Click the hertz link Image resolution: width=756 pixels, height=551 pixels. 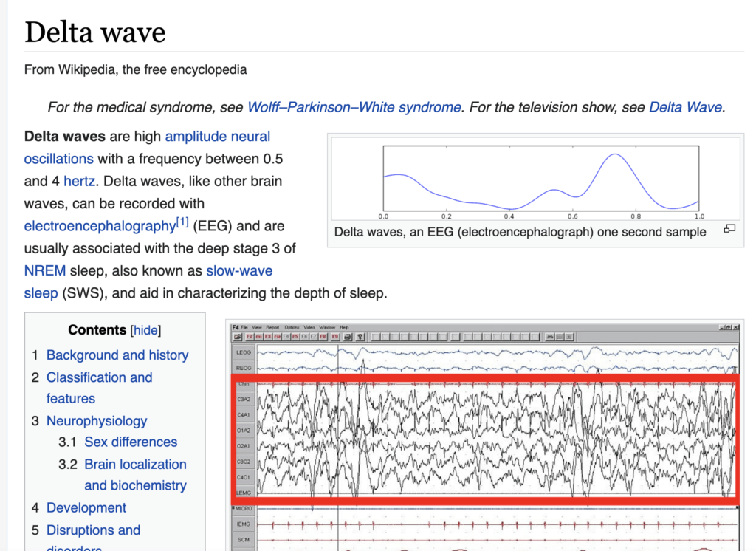pos(79,181)
